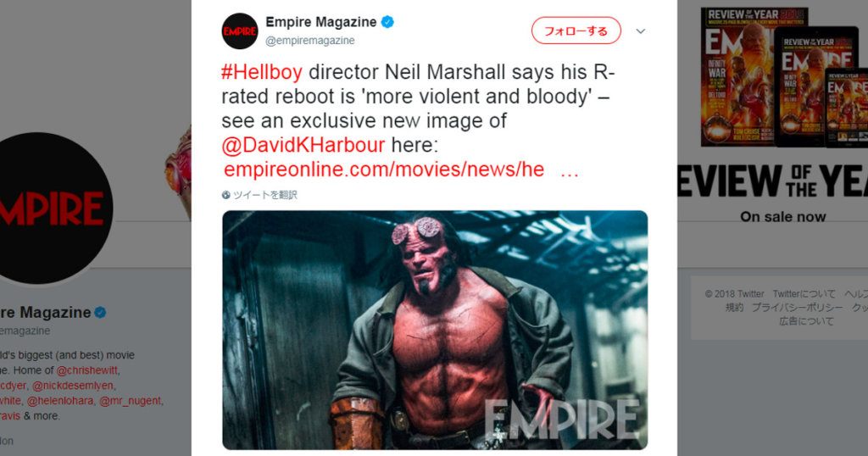Open the empireonline.com movies news link

click(x=401, y=170)
